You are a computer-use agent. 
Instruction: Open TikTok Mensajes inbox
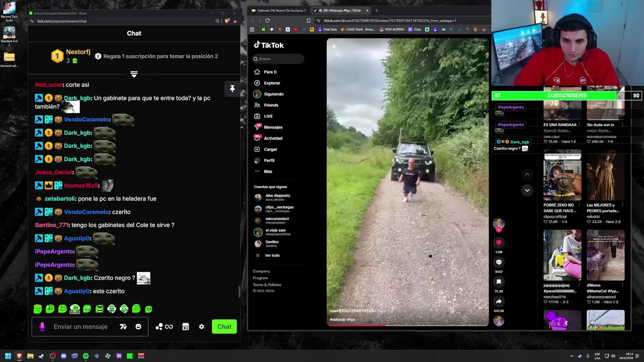(x=268, y=127)
